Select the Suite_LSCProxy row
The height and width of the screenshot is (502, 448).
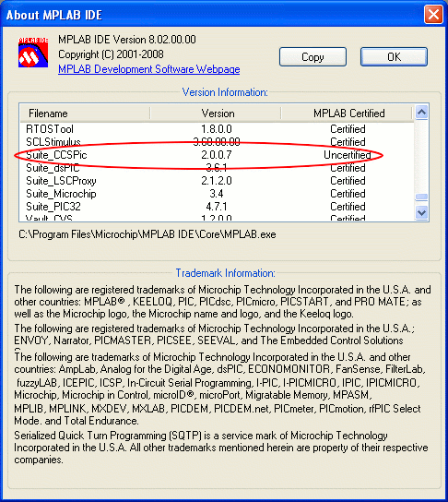[x=217, y=181]
